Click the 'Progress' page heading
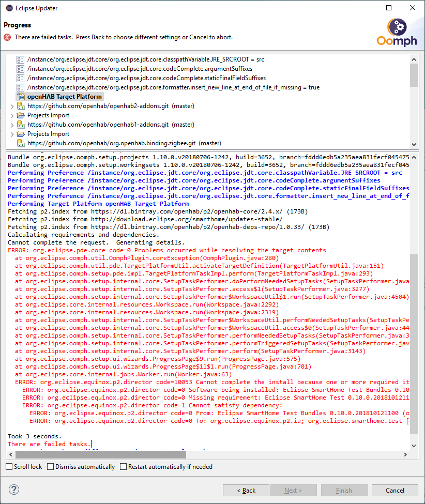This screenshot has width=425, height=504. point(18,25)
